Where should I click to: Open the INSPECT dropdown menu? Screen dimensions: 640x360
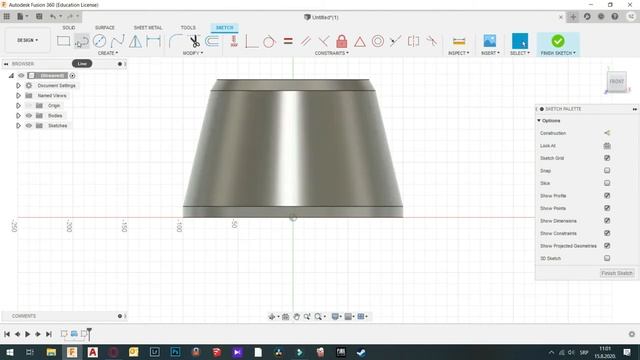coord(459,53)
